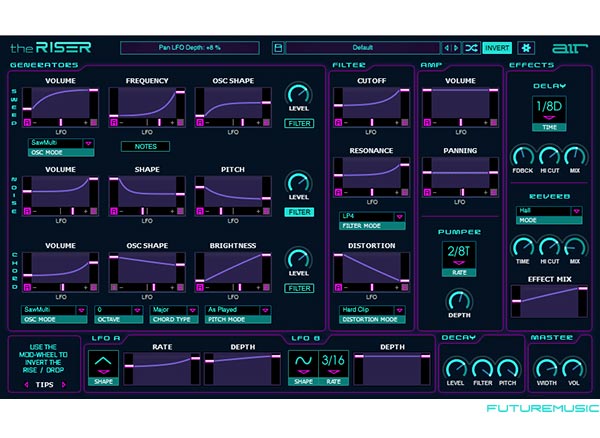The height and width of the screenshot is (438, 600).
Task: Click Decay FILTER knob
Action: (x=482, y=369)
